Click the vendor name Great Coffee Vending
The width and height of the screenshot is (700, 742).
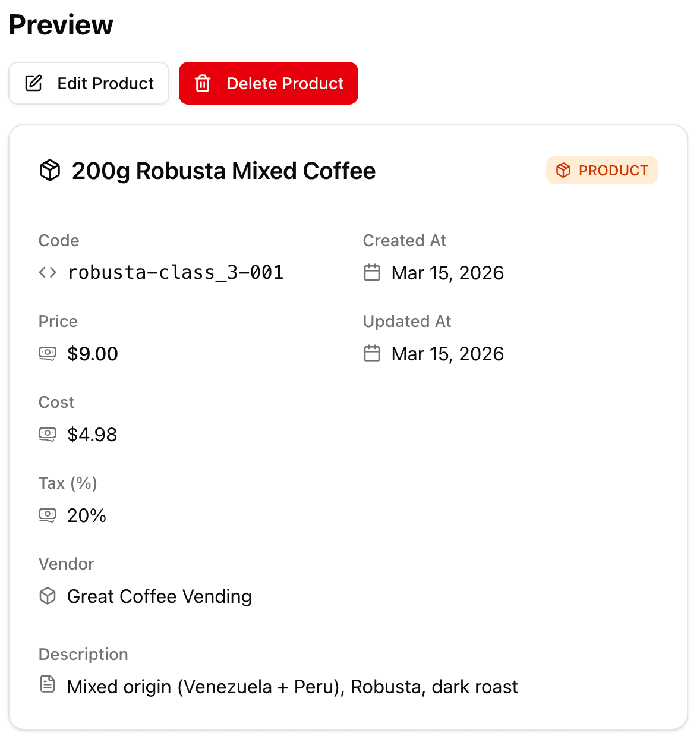point(159,596)
